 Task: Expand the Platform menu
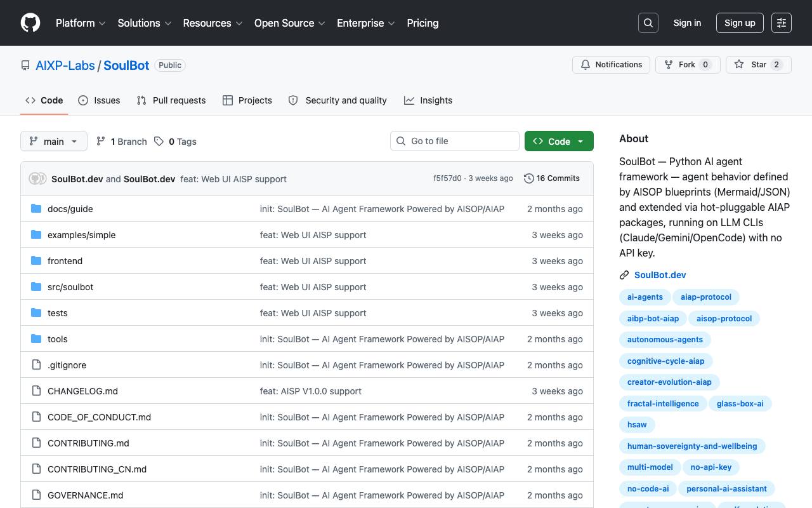81,23
